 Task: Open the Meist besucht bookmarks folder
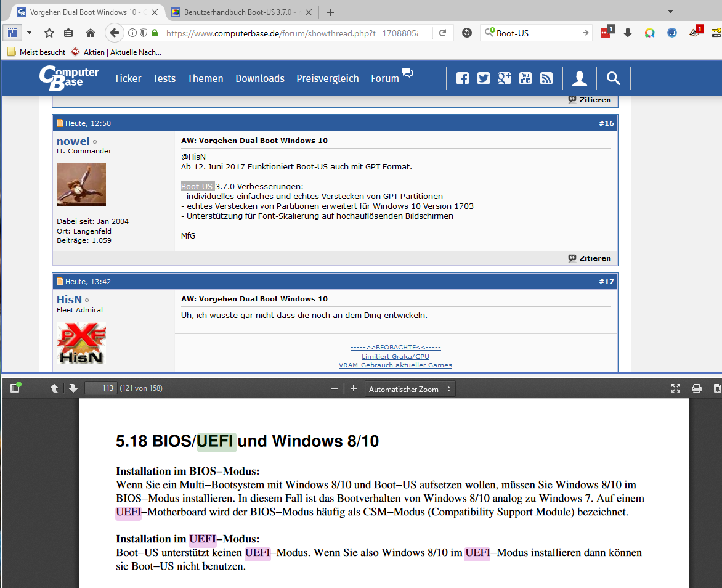36,52
